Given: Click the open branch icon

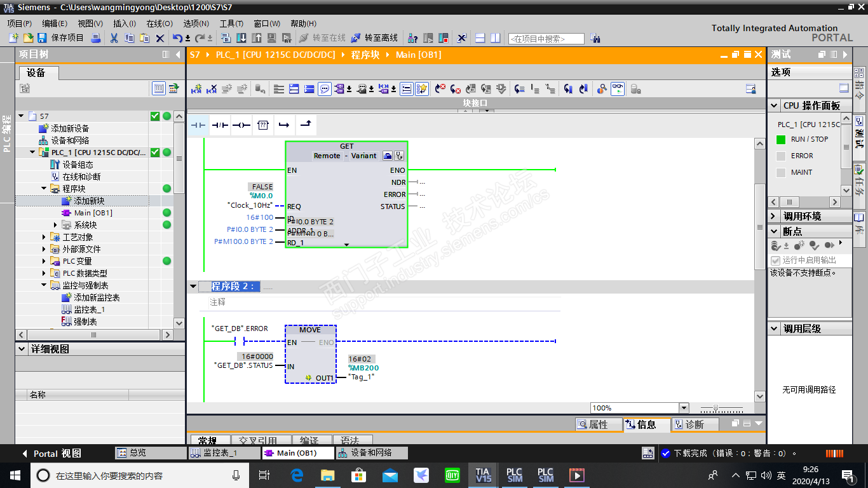Looking at the screenshot, I should [x=284, y=125].
